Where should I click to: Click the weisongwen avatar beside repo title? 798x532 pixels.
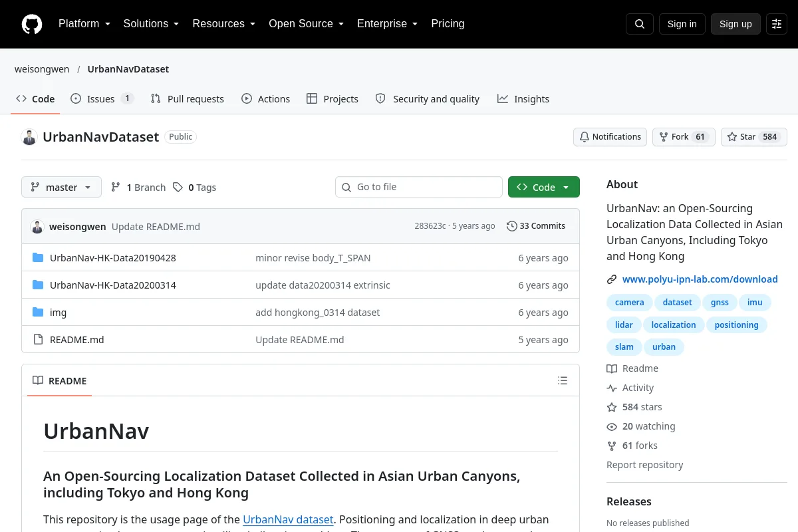29,137
